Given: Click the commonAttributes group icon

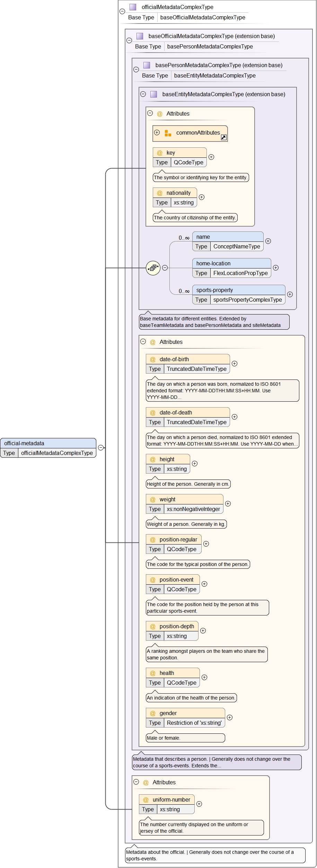Looking at the screenshot, I should pos(168,133).
